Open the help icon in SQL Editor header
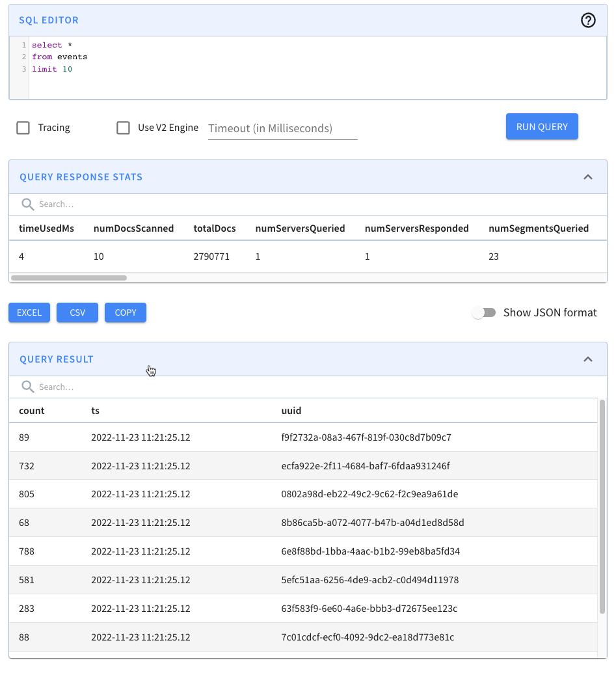 click(x=588, y=20)
